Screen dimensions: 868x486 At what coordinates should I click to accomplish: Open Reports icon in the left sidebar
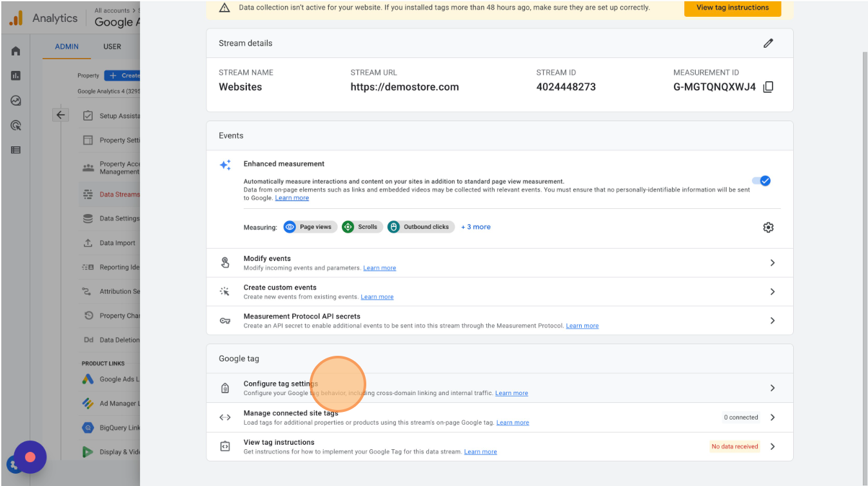point(15,75)
